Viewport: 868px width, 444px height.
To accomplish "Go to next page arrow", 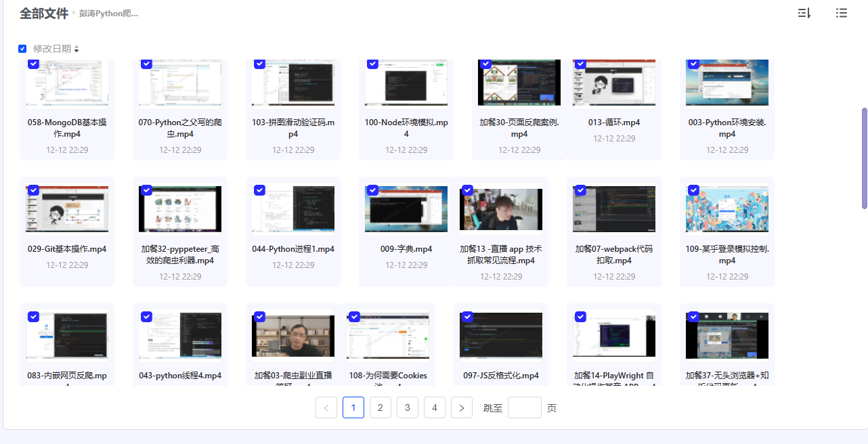I will (461, 407).
